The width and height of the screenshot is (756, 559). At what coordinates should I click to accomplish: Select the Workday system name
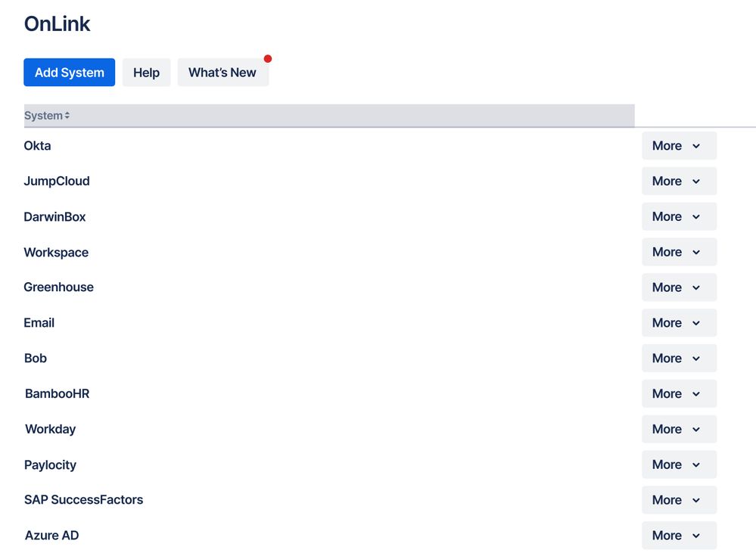[50, 430]
